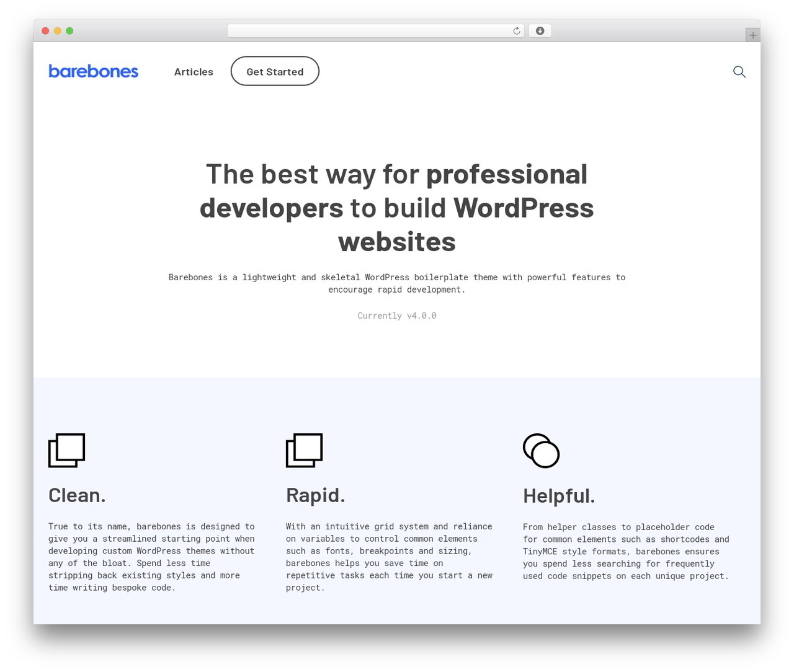
Task: Click the barebones logo
Action: 94,71
